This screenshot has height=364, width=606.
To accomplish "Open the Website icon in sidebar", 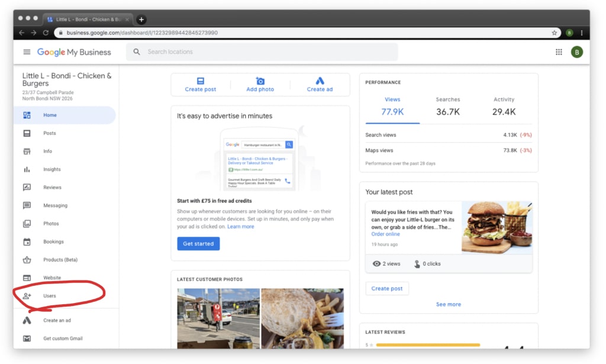I will pos(27,278).
